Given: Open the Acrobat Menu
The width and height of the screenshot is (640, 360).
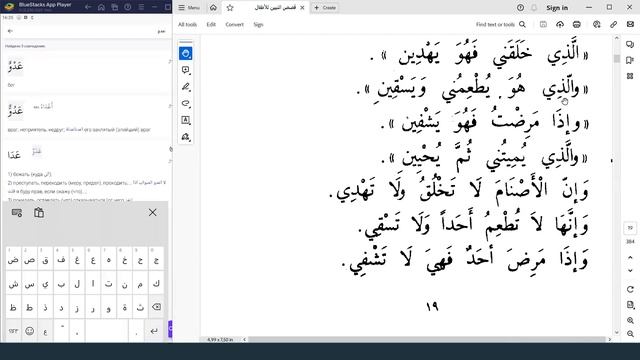Looking at the screenshot, I should pyautogui.click(x=189, y=8).
